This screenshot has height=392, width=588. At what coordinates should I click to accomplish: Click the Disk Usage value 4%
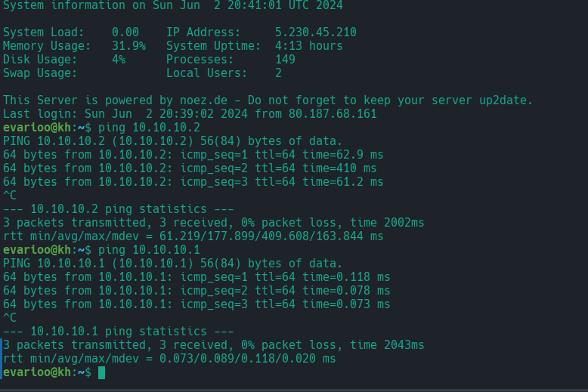pos(119,60)
